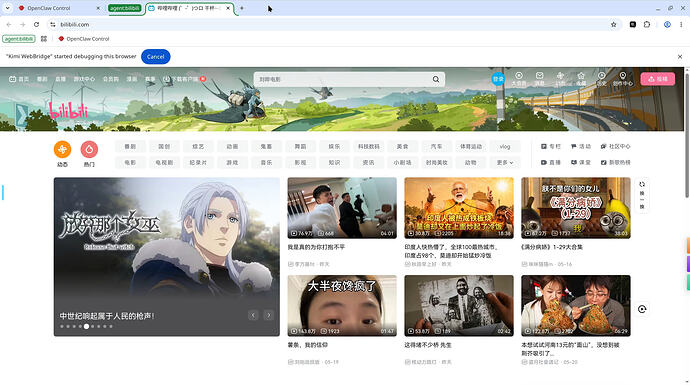The height and width of the screenshot is (385, 690).
Task: Select the 番剧 category tag
Action: click(130, 147)
